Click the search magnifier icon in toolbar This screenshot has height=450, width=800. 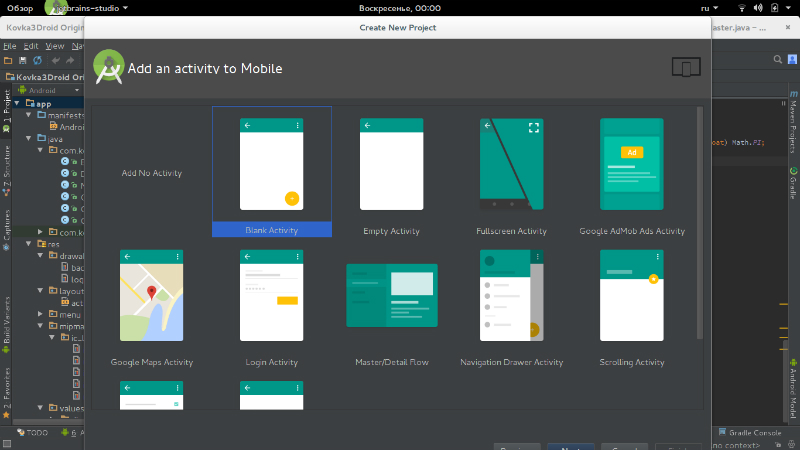click(x=778, y=60)
